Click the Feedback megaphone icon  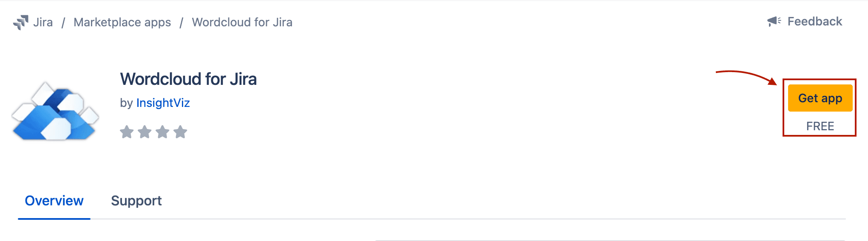774,21
